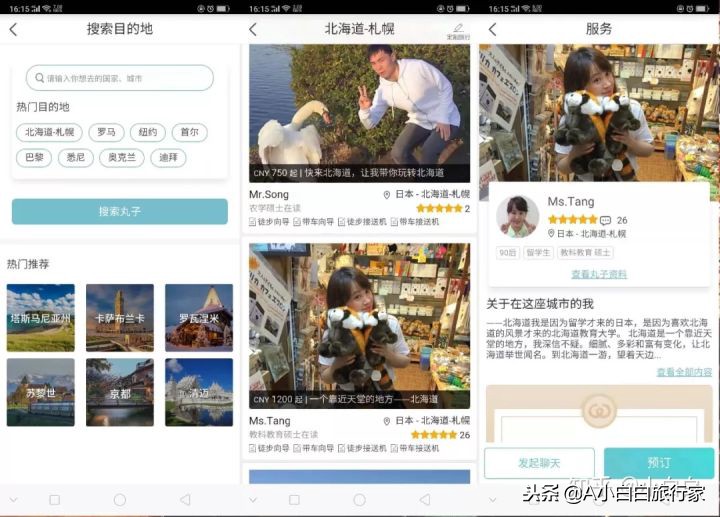The image size is (720, 517).
Task: Tap the 90后 tag in Ms.Tang's profile
Action: click(508, 253)
